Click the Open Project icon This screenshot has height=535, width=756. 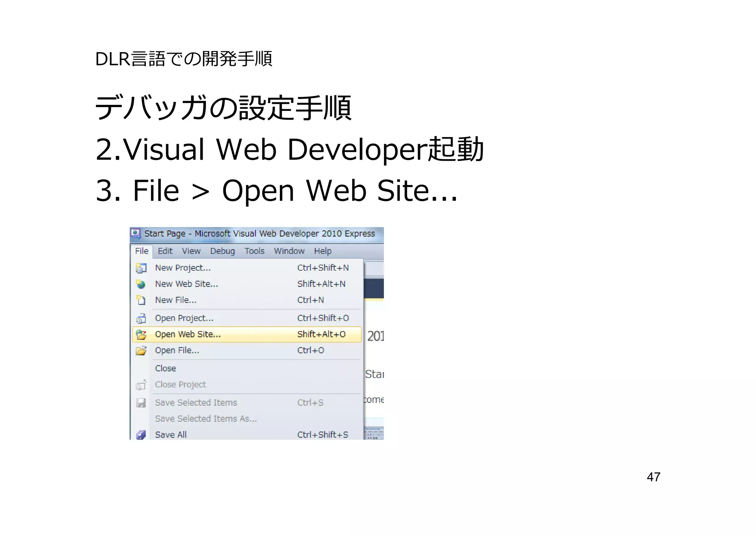(141, 318)
